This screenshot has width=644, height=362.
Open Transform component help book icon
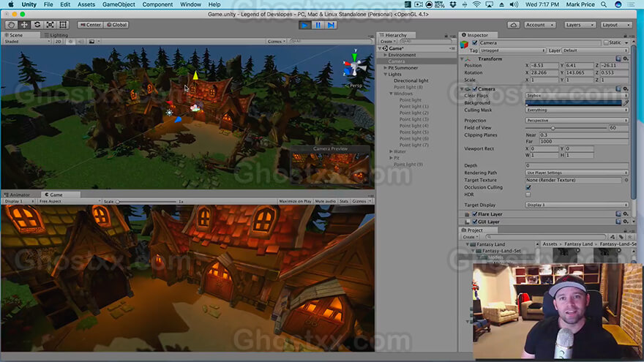coord(618,59)
